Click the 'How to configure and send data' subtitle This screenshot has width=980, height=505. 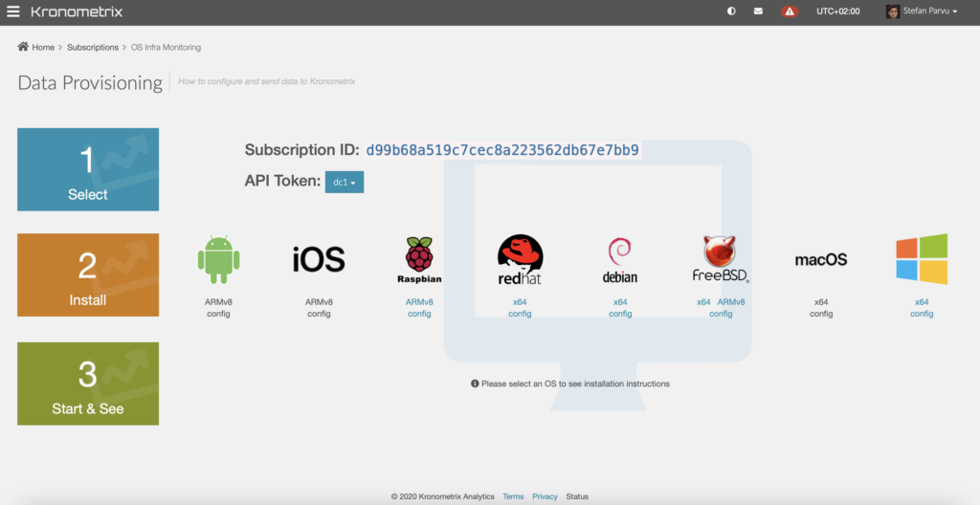(x=267, y=81)
